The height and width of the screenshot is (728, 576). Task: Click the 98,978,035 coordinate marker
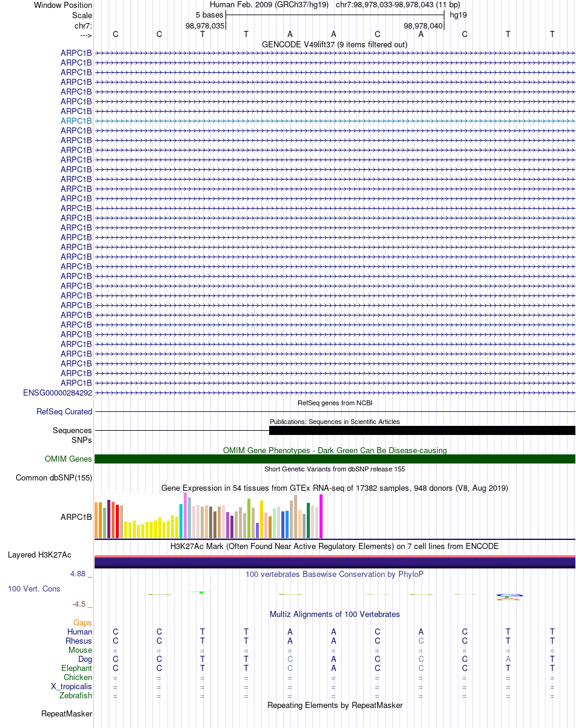[205, 25]
